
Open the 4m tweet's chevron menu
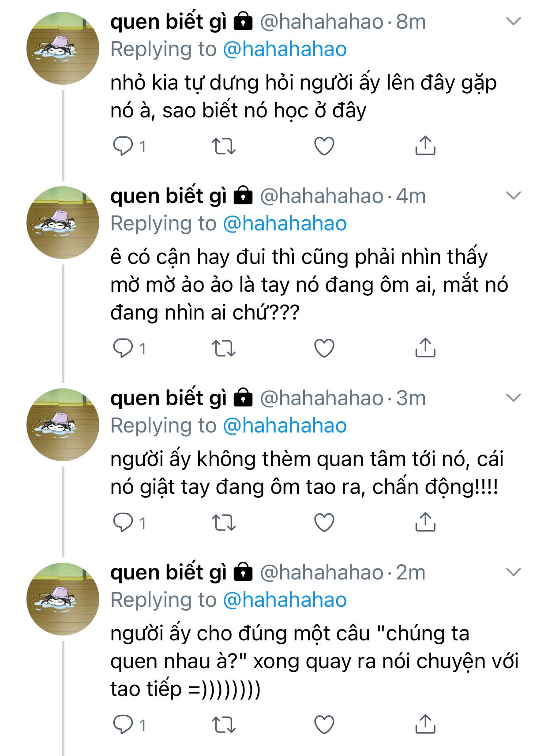point(514,196)
